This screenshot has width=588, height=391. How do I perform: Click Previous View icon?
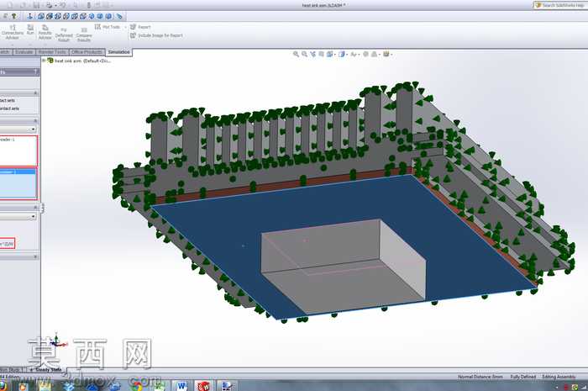click(x=312, y=55)
